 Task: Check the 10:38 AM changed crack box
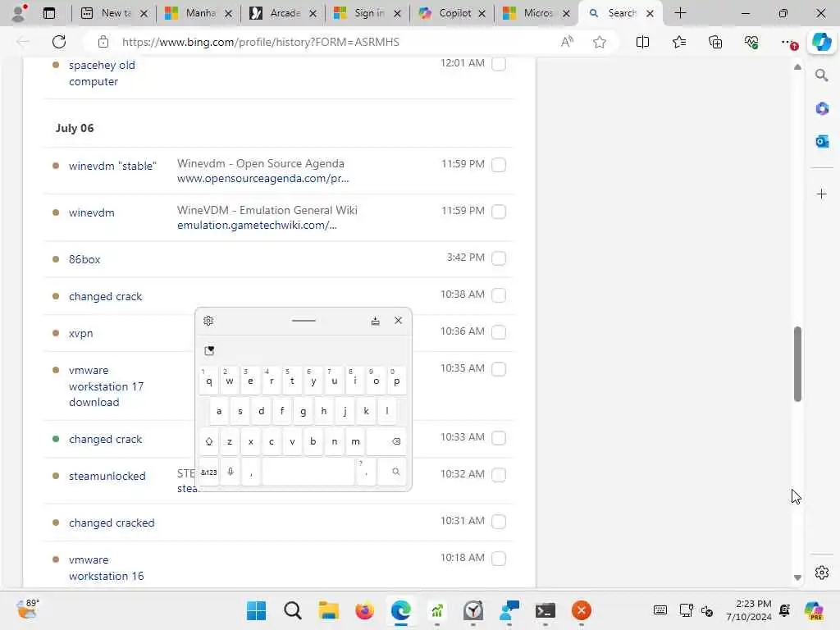pos(498,295)
